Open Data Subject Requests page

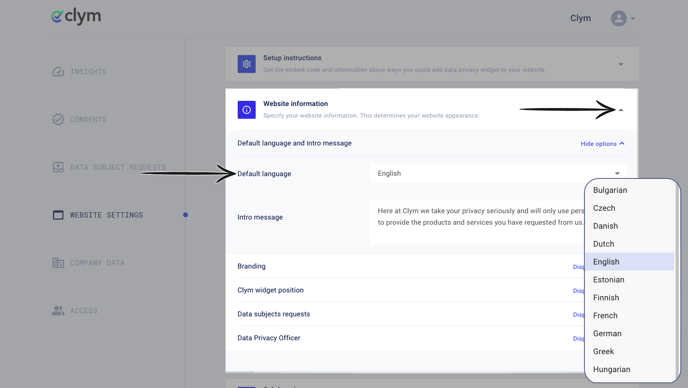[118, 167]
